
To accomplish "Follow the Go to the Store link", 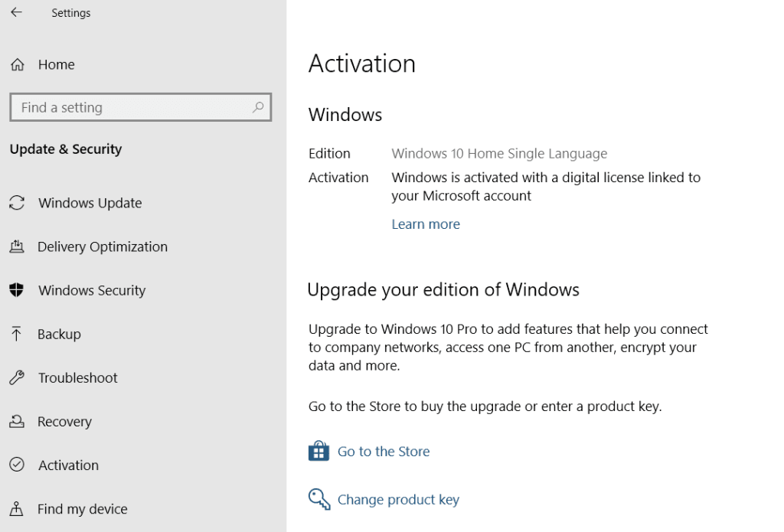I will tap(384, 452).
